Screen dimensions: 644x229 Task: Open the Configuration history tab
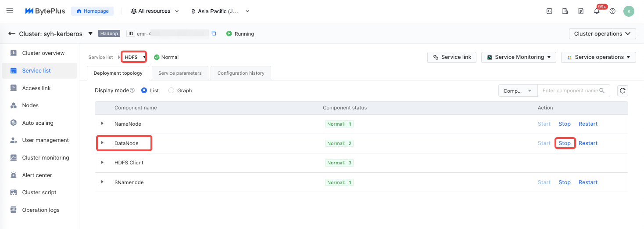click(241, 73)
